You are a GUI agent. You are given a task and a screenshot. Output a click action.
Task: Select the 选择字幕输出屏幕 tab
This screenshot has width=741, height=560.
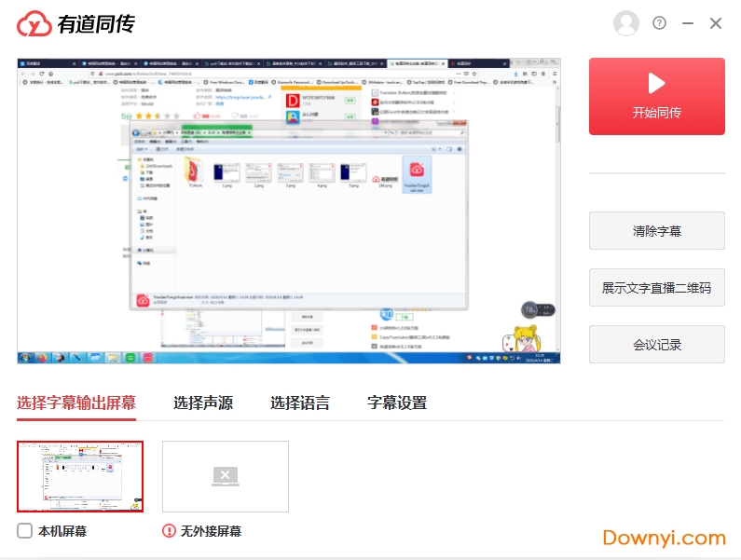75,403
